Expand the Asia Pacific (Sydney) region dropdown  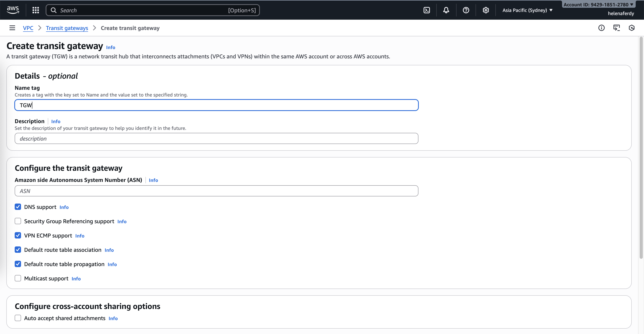[x=527, y=10]
